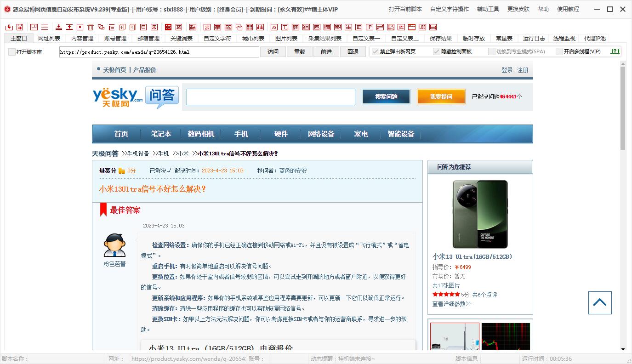The width and height of the screenshot is (632, 364).
Task: Click the boxed X toolbar icon
Action: [80, 27]
